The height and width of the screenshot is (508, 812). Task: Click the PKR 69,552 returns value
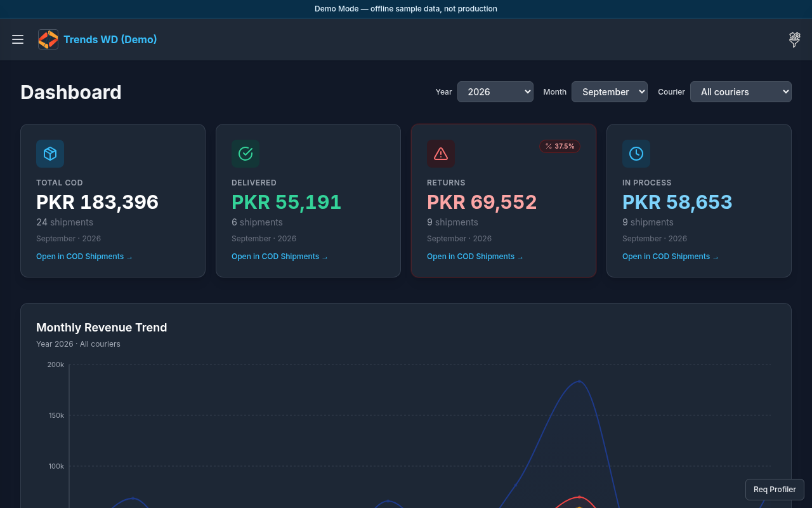(482, 202)
